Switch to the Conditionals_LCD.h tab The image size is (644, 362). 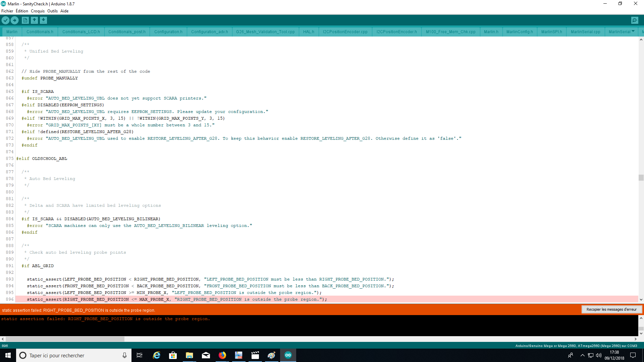click(81, 32)
